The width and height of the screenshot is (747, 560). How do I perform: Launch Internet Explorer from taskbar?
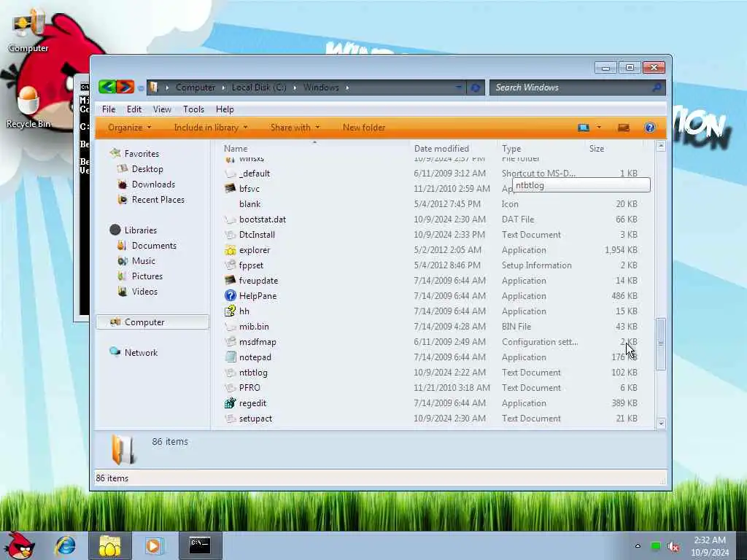[x=65, y=545]
